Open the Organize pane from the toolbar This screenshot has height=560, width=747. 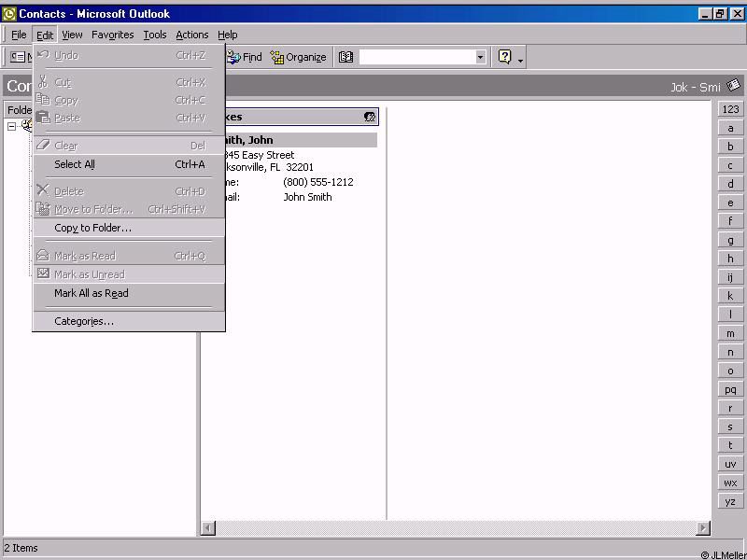pos(298,57)
